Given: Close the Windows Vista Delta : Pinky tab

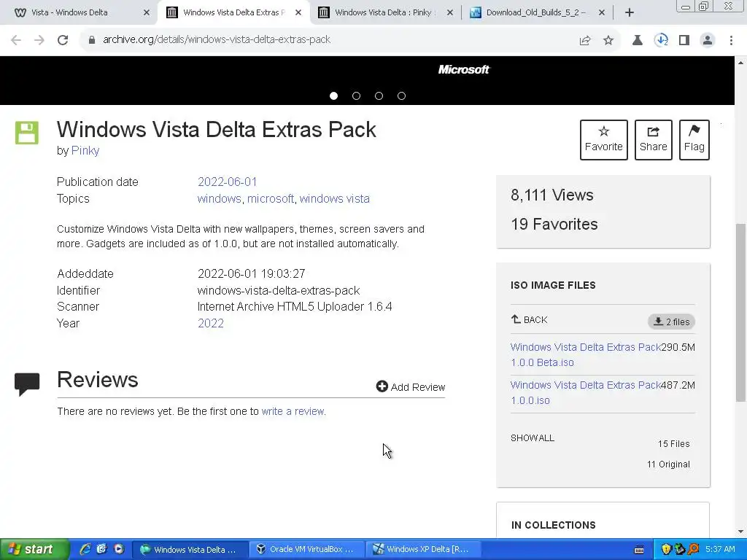Looking at the screenshot, I should (x=449, y=13).
